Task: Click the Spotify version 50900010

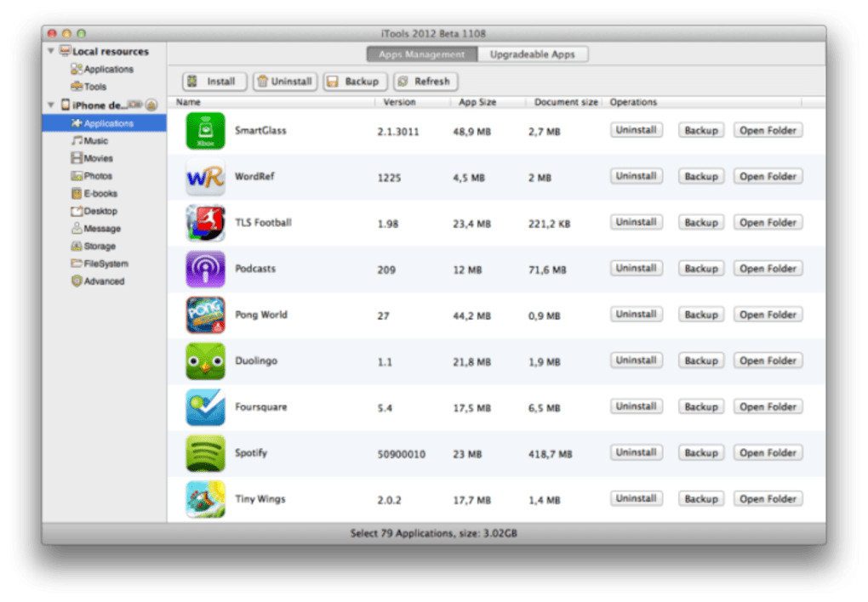Action: pyautogui.click(x=402, y=454)
